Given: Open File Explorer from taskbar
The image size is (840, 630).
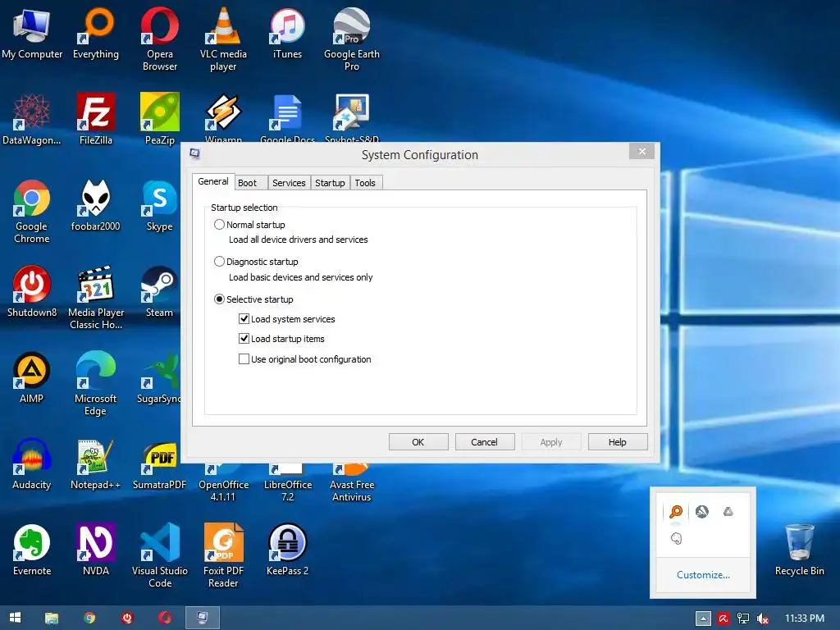Looking at the screenshot, I should pyautogui.click(x=52, y=619).
